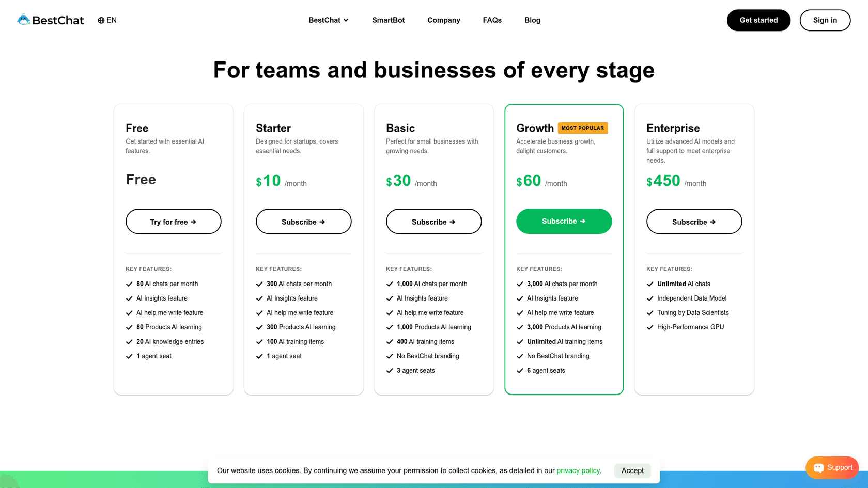Click checkmark next to Unlimited AI chats

click(650, 284)
